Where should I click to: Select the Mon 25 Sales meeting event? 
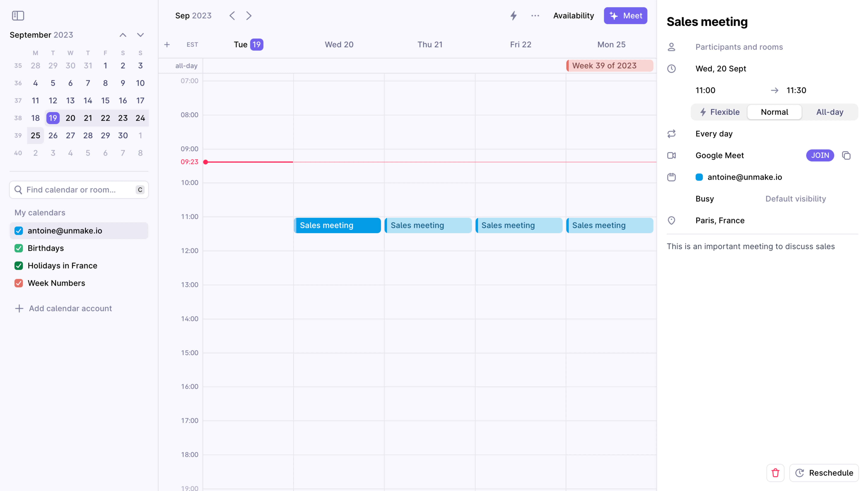610,225
